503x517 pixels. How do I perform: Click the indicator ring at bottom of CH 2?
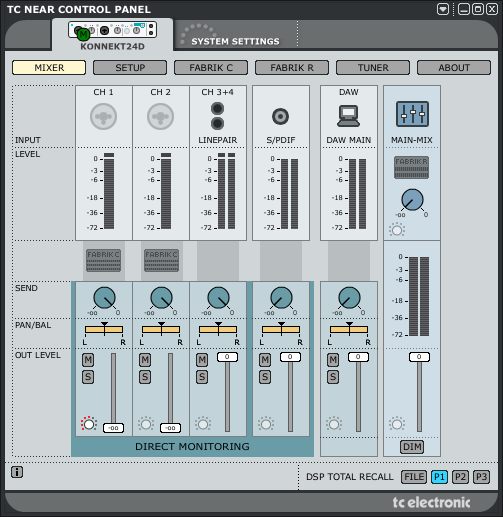tap(146, 424)
